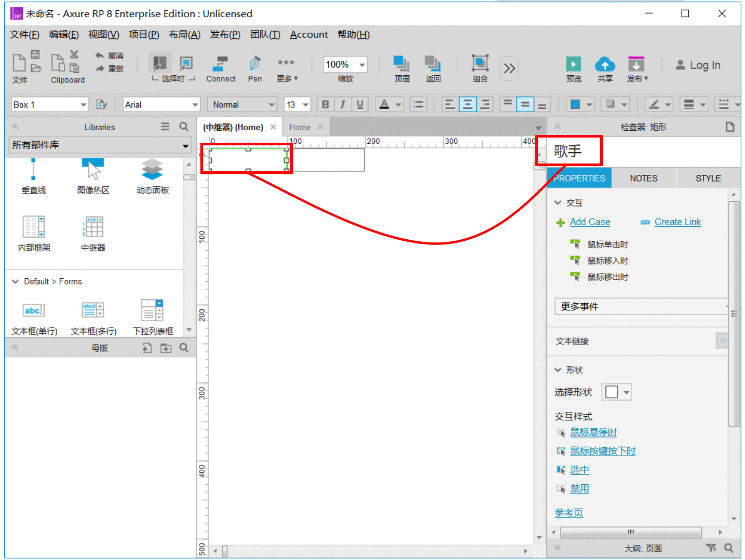Viewport: 745px width, 560px height.
Task: Toggle underline formatting
Action: pyautogui.click(x=360, y=104)
